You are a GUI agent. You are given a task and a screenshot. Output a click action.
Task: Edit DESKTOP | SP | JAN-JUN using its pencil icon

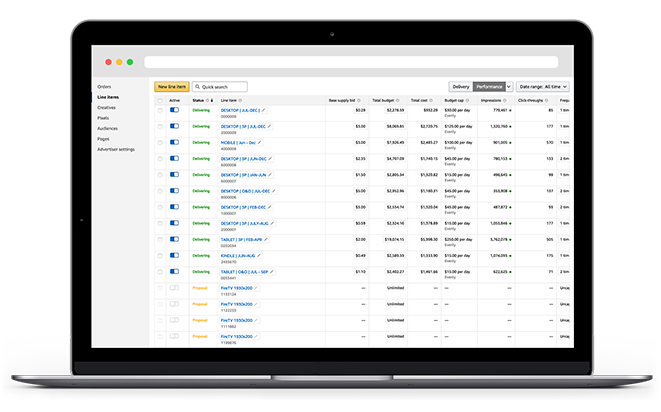[x=269, y=175]
